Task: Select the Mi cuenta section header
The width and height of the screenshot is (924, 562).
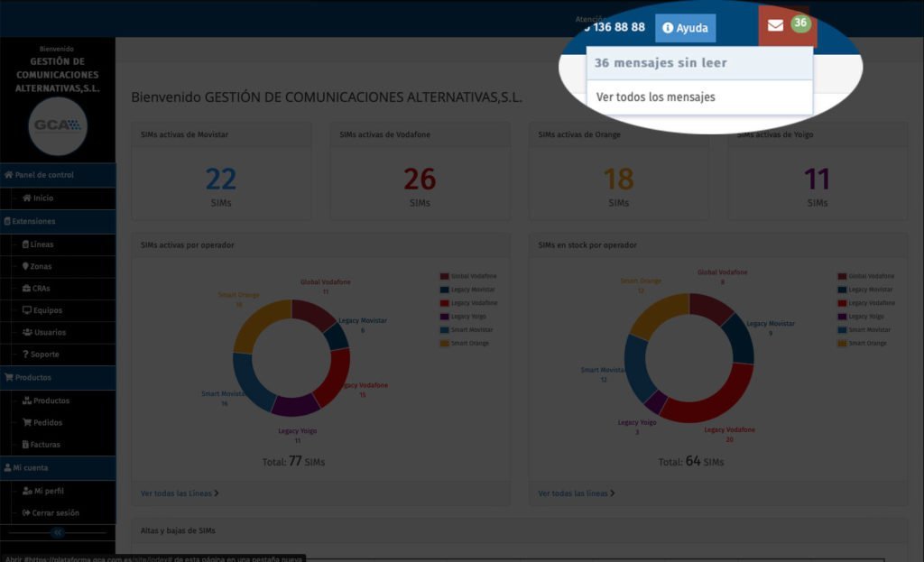Action: point(58,468)
